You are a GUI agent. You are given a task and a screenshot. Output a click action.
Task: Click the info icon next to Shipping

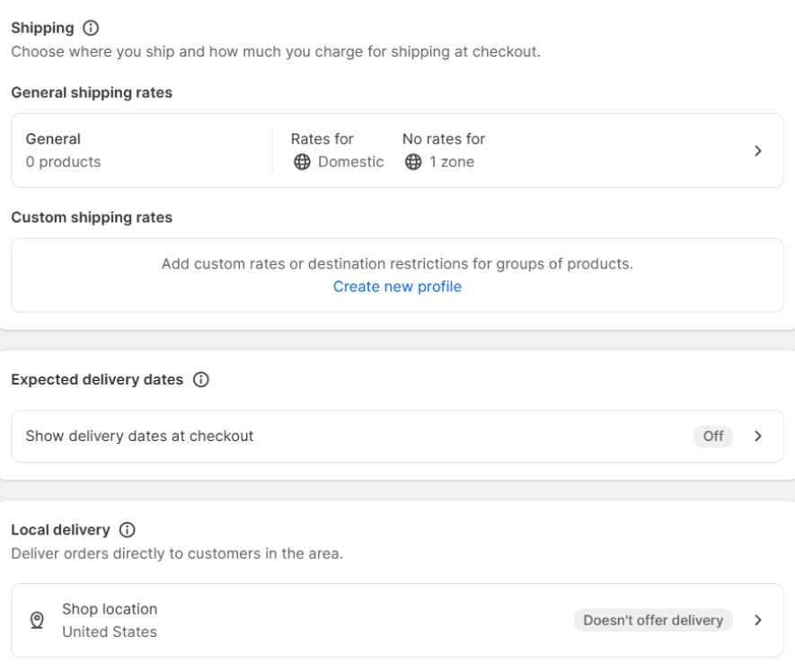91,28
